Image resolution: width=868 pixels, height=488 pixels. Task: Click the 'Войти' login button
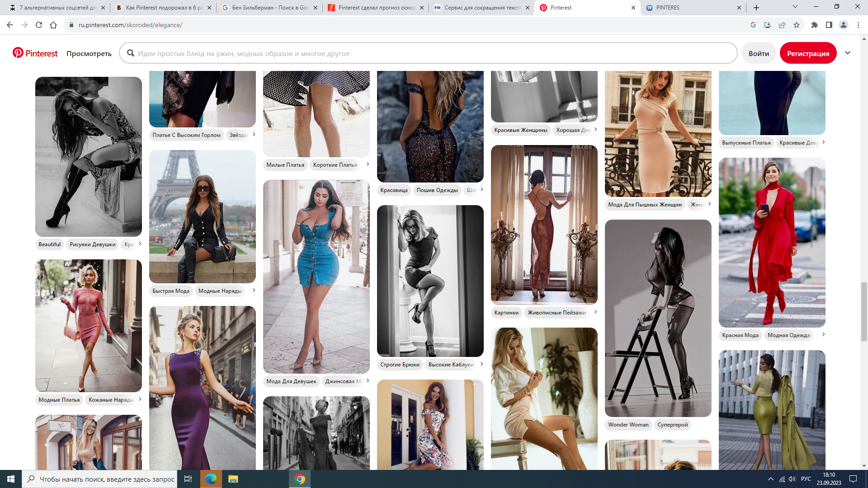tap(759, 53)
